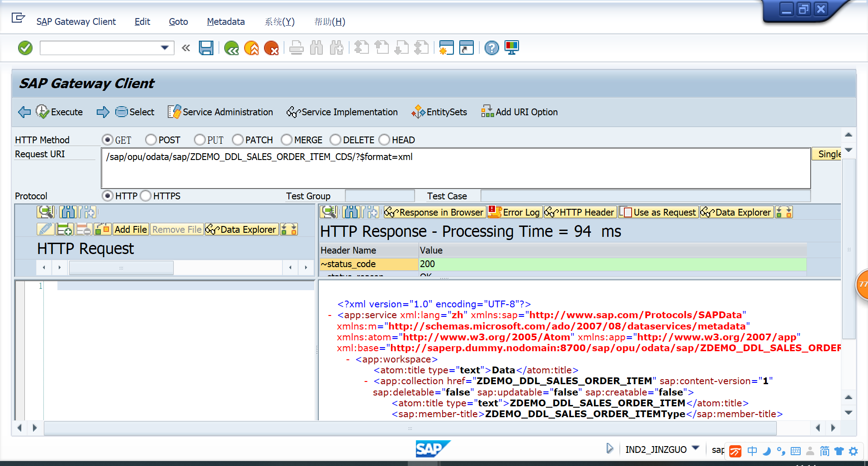Click the input method soft keyboard icon
This screenshot has height=466, width=868.
[796, 451]
